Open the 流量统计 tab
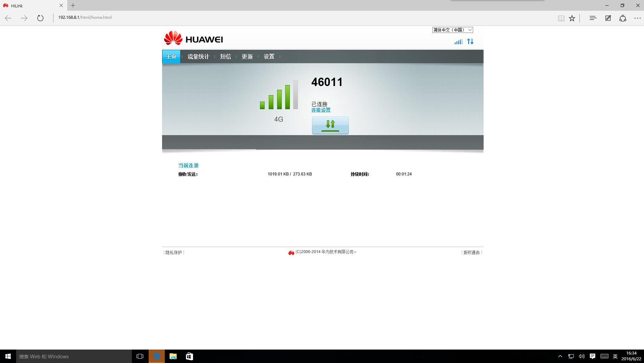 (x=198, y=56)
